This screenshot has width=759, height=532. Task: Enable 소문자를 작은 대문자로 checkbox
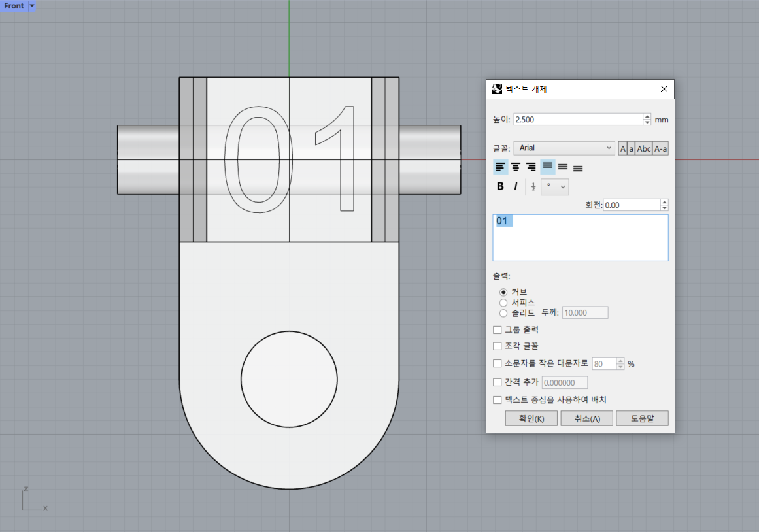tap(497, 363)
